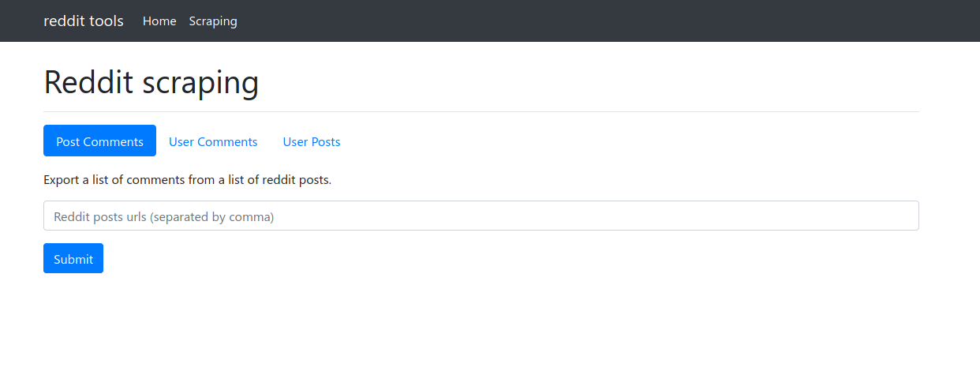Image resolution: width=980 pixels, height=379 pixels.
Task: Select the Post Comments tab
Action: click(x=99, y=141)
